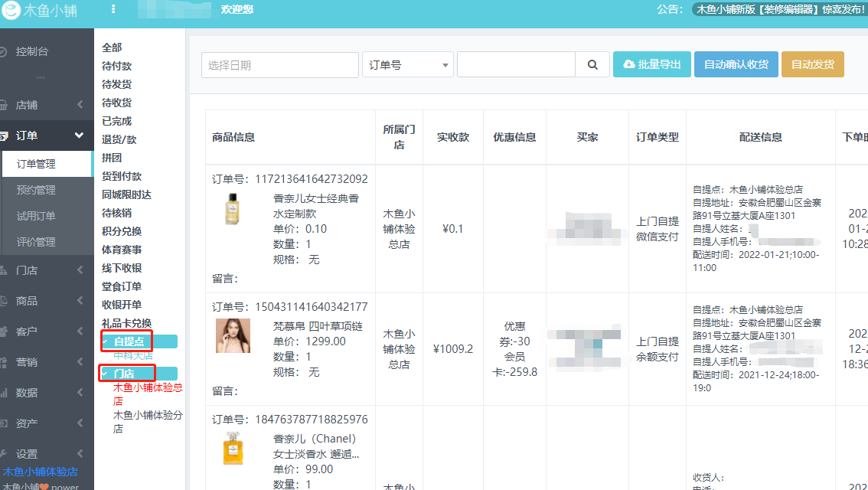This screenshot has height=490, width=868.
Task: Select 中科大店 pickup point
Action: [x=133, y=355]
